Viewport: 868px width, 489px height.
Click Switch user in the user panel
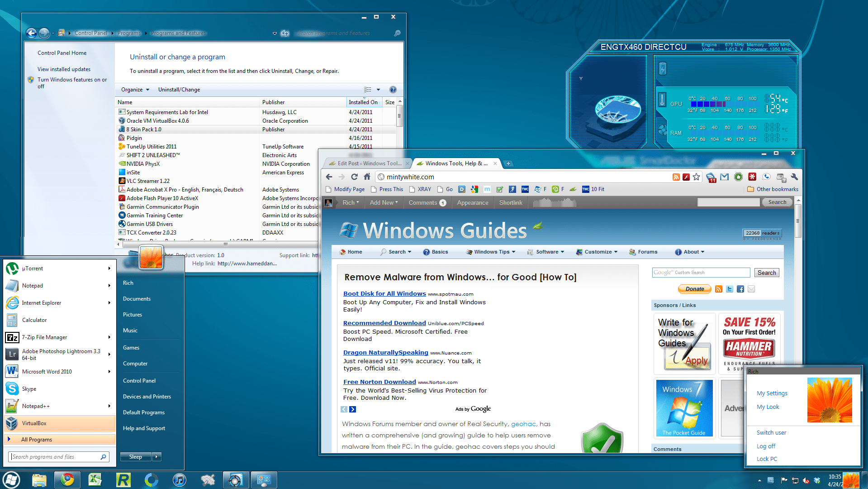tap(771, 432)
